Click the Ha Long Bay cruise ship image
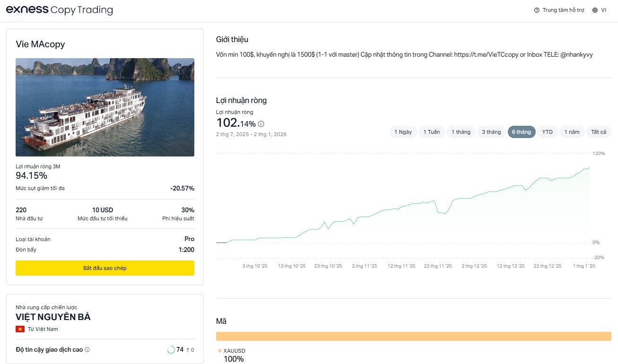 click(x=105, y=107)
